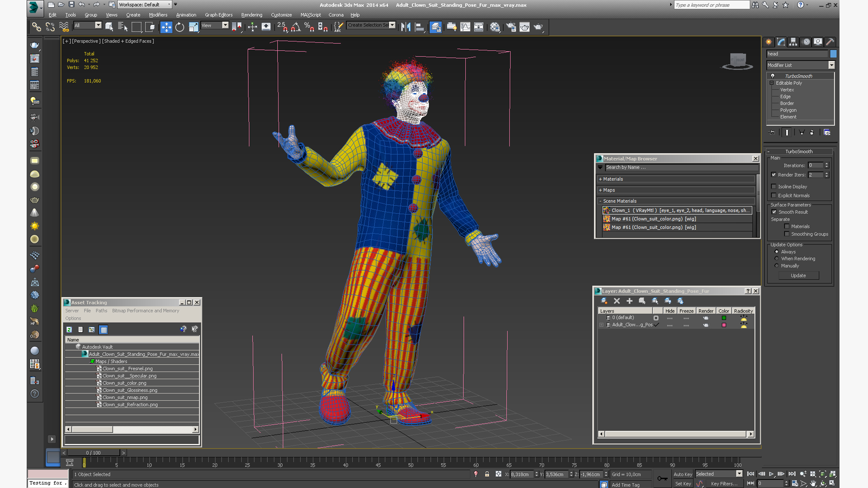
Task: Open the Select by Name dialog
Action: (x=123, y=27)
